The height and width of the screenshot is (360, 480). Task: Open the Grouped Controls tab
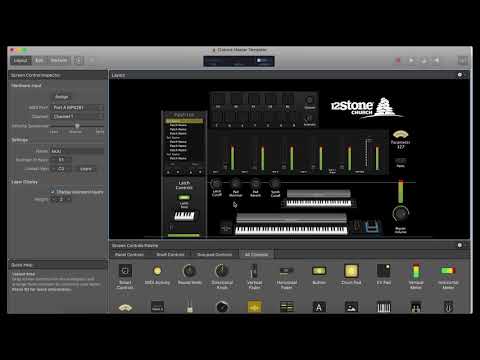click(214, 254)
